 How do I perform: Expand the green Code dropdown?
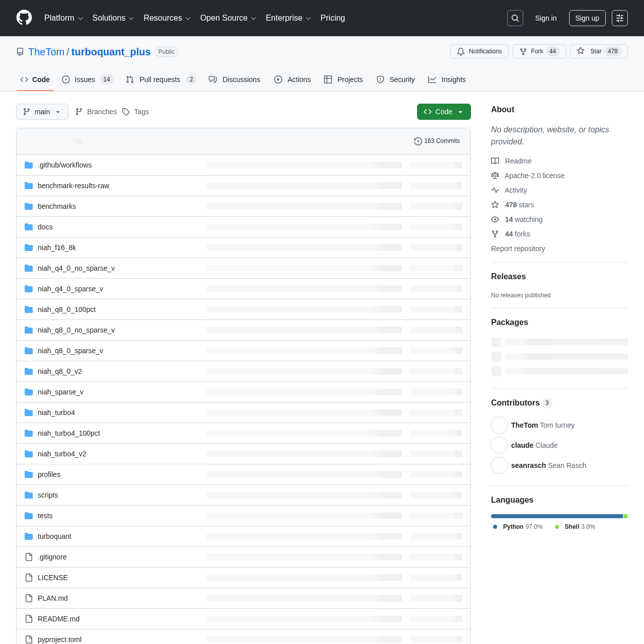443,112
